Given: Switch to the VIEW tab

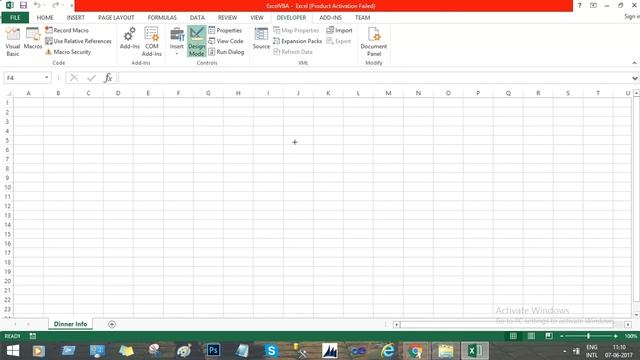Looking at the screenshot, I should pyautogui.click(x=257, y=18).
